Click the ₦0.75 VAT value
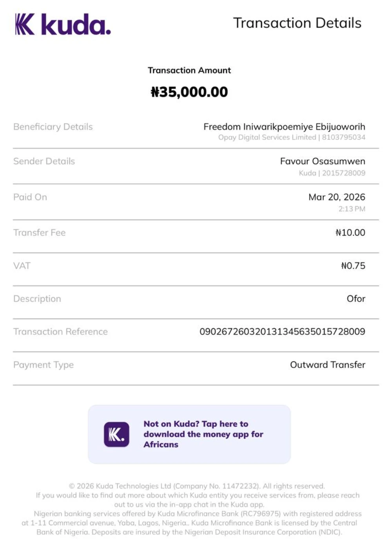 (x=353, y=266)
